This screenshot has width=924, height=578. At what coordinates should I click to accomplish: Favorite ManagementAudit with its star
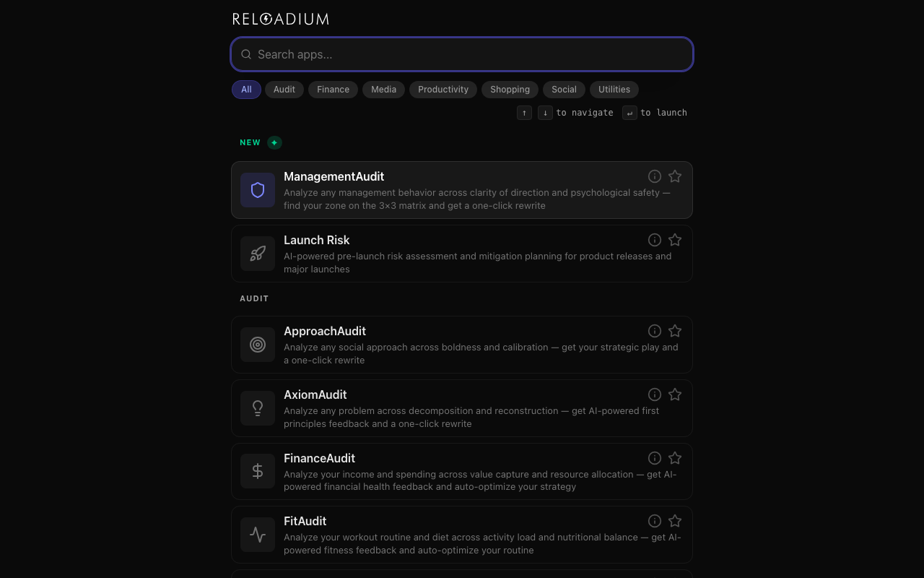tap(675, 176)
